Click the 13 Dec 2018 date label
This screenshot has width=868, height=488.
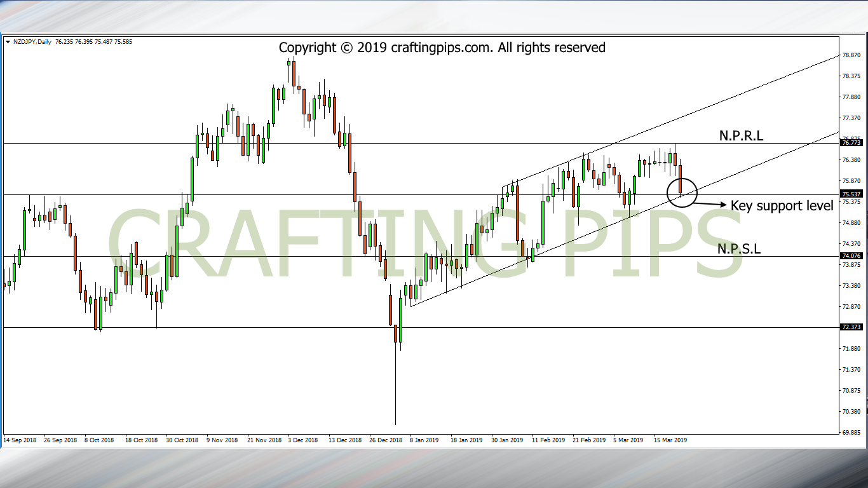click(345, 440)
